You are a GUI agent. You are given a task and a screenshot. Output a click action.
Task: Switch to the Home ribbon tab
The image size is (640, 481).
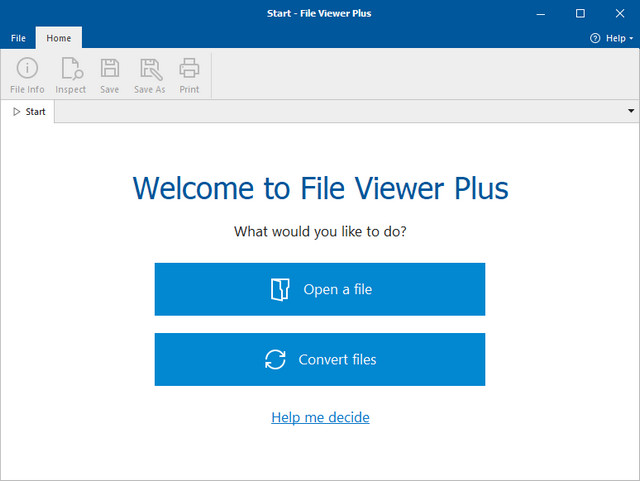tap(59, 38)
